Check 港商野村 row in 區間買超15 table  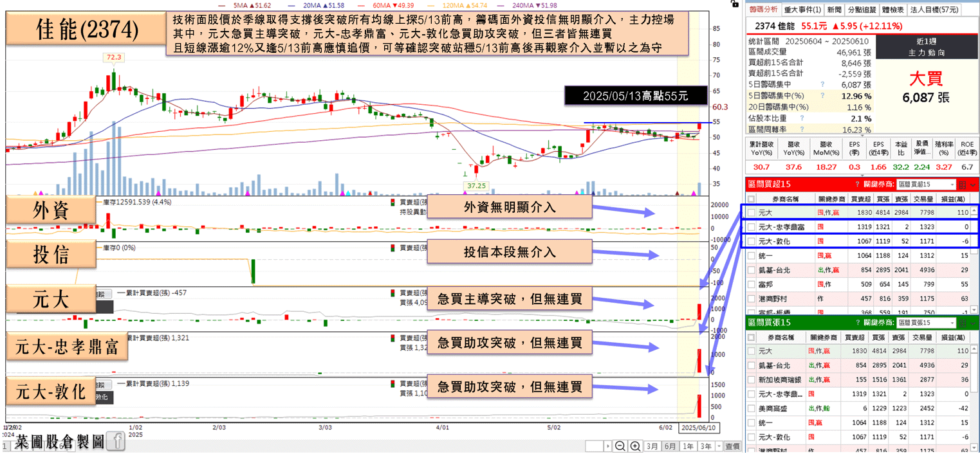(752, 298)
